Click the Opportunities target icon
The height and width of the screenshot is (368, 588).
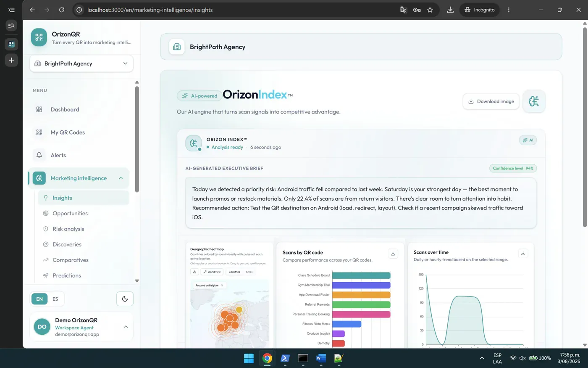[x=46, y=213]
